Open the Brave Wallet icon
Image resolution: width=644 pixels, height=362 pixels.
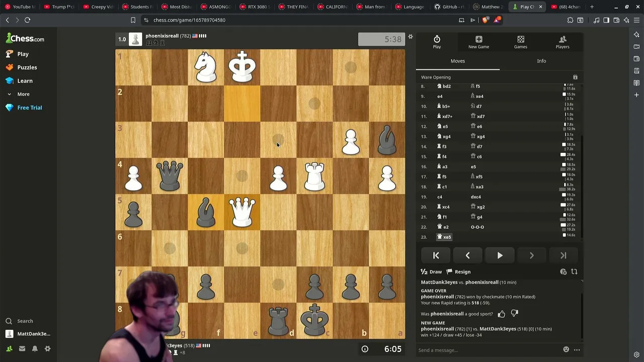pos(616,20)
